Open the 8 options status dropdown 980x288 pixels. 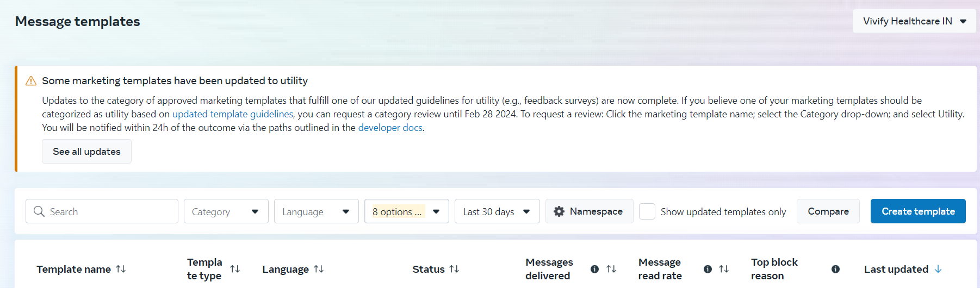click(x=406, y=211)
